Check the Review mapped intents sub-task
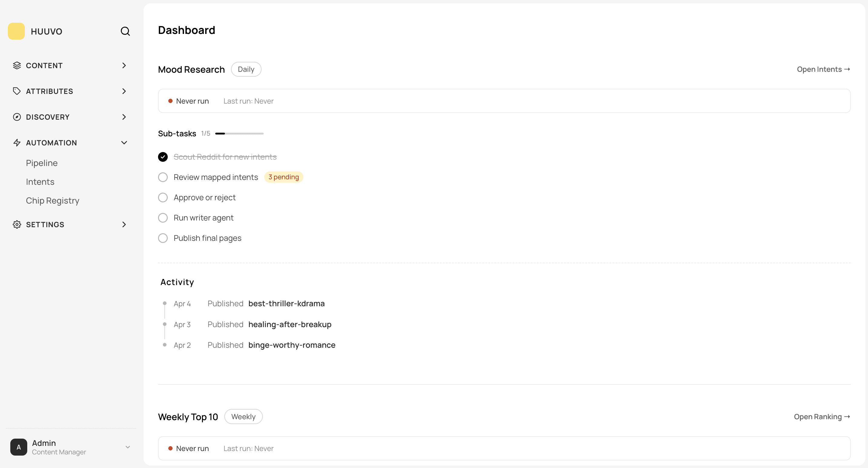This screenshot has width=868, height=468. point(163,177)
